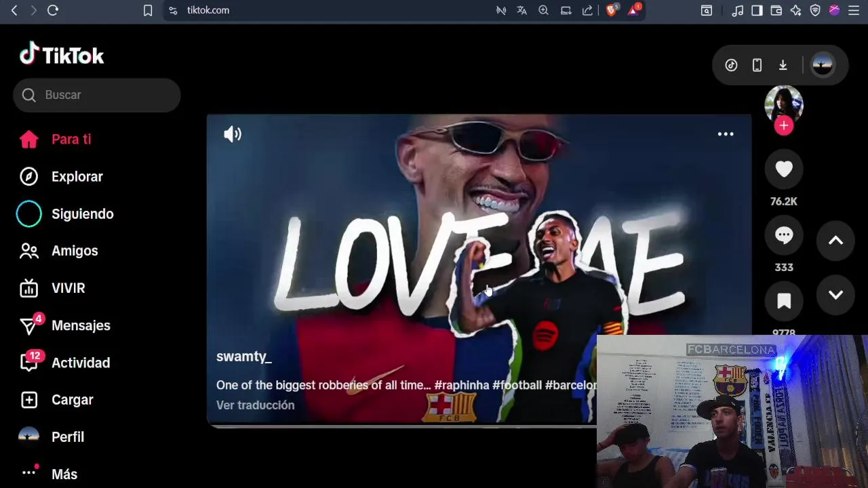
Task: Like the video with heart icon
Action: pos(784,169)
